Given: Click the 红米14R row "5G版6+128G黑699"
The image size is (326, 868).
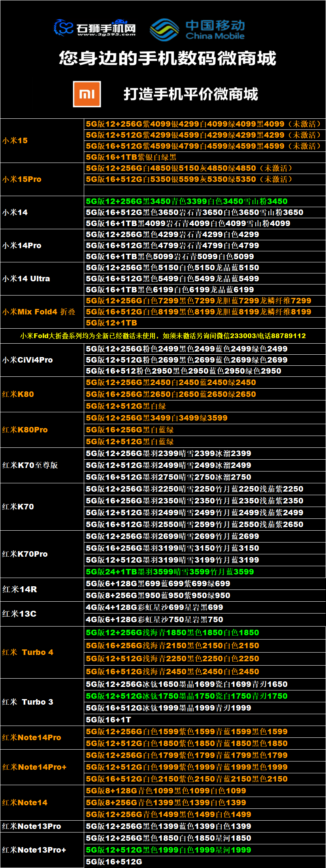Looking at the screenshot, I should [205, 584].
